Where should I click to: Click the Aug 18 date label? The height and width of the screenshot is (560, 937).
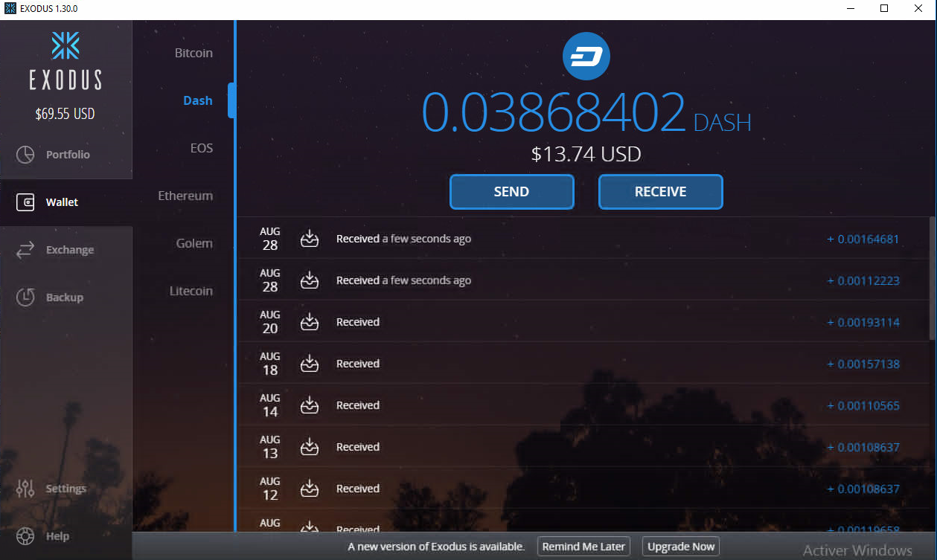pos(270,364)
